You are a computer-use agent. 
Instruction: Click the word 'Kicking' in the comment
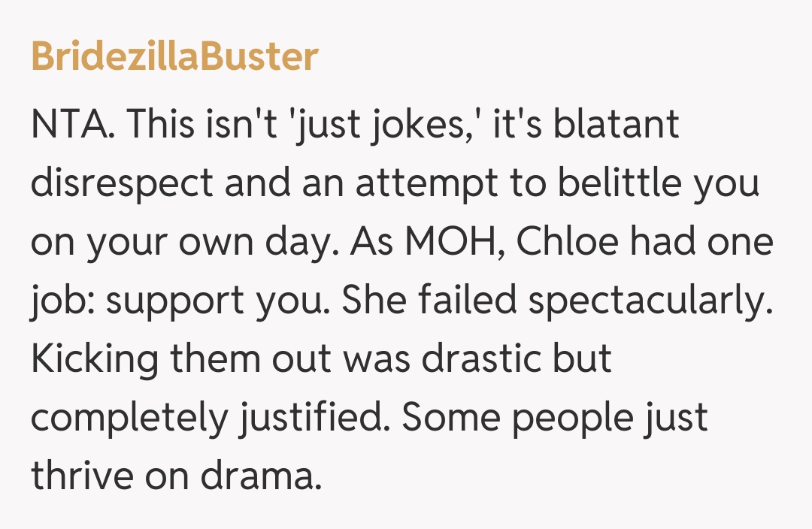coord(94,359)
